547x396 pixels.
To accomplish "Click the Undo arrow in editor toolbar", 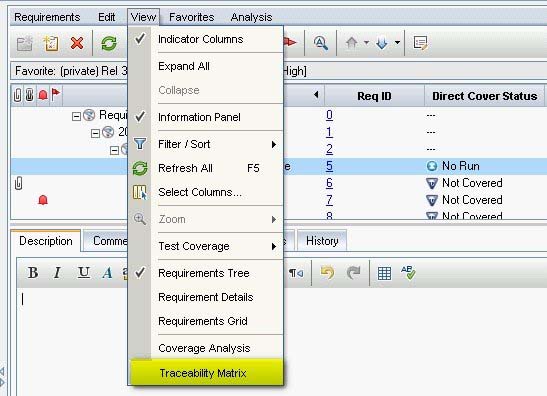I will tap(327, 272).
